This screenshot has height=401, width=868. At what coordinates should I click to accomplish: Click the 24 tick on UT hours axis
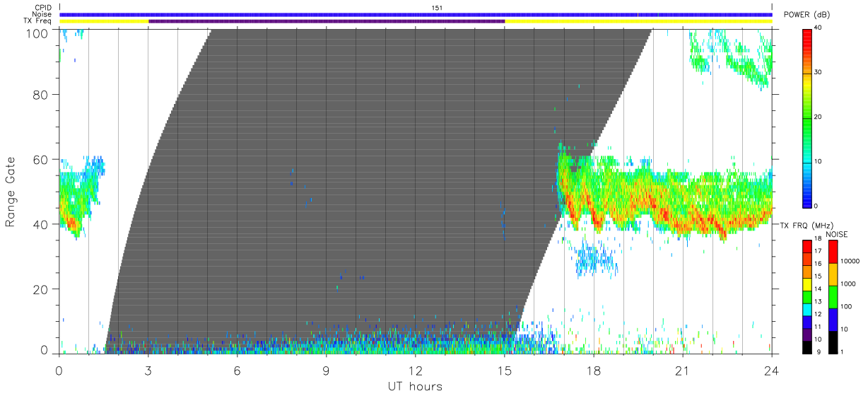coord(772,370)
